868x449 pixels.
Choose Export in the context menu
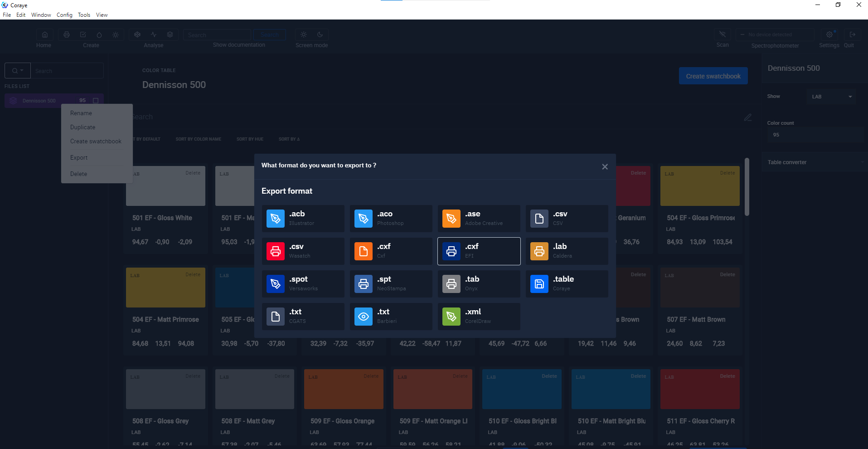click(97, 158)
